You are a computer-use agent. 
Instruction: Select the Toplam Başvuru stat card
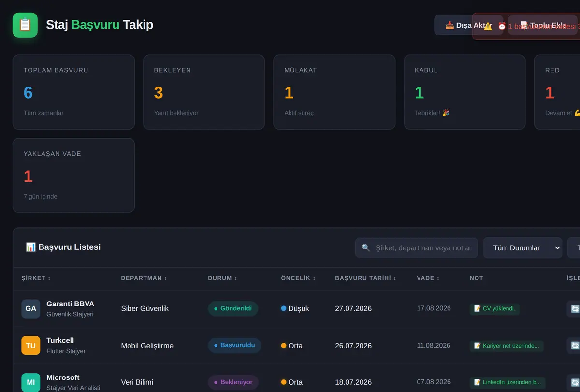click(73, 92)
